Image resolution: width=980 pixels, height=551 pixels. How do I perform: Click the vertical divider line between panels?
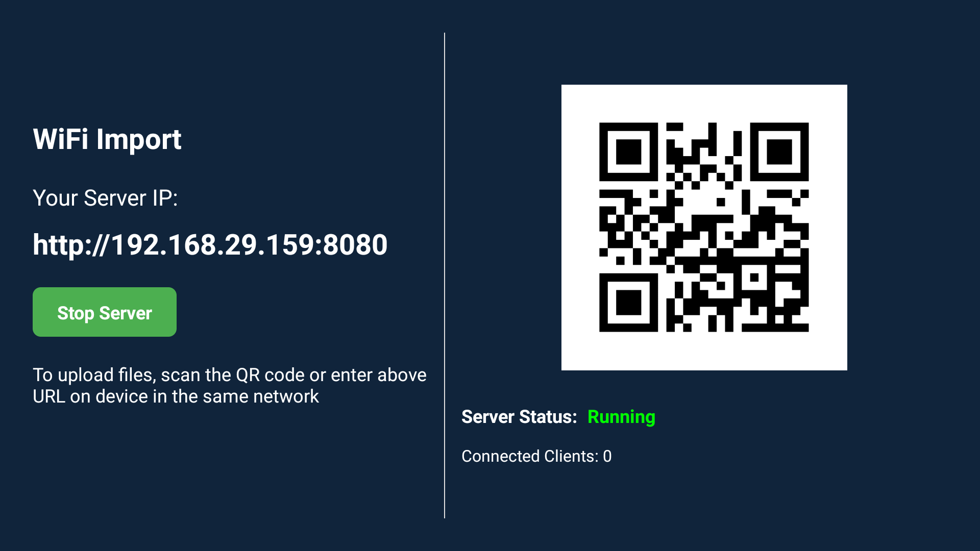pyautogui.click(x=445, y=275)
